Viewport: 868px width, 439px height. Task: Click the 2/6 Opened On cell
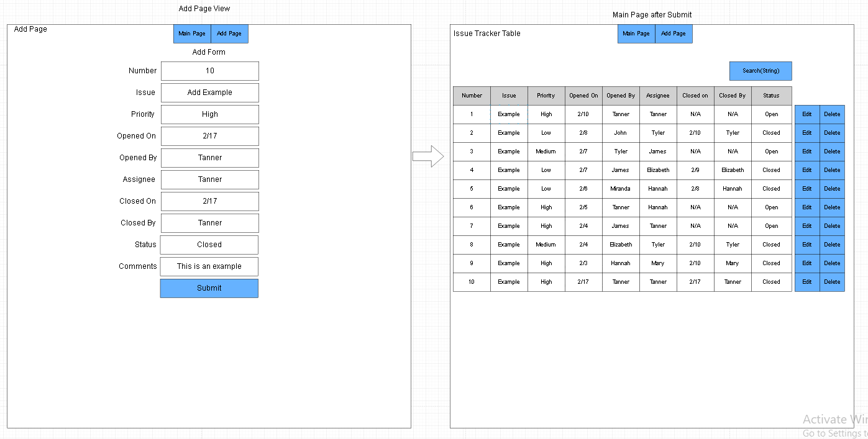tap(583, 189)
